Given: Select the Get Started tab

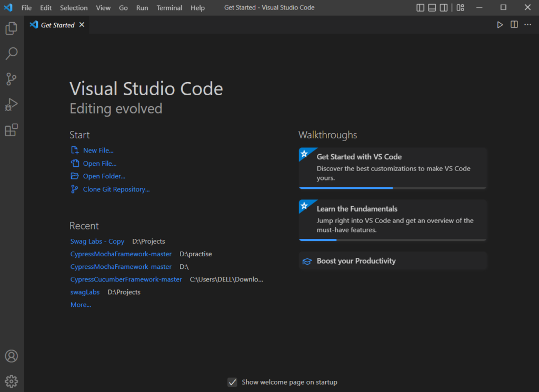Looking at the screenshot, I should click(x=57, y=25).
